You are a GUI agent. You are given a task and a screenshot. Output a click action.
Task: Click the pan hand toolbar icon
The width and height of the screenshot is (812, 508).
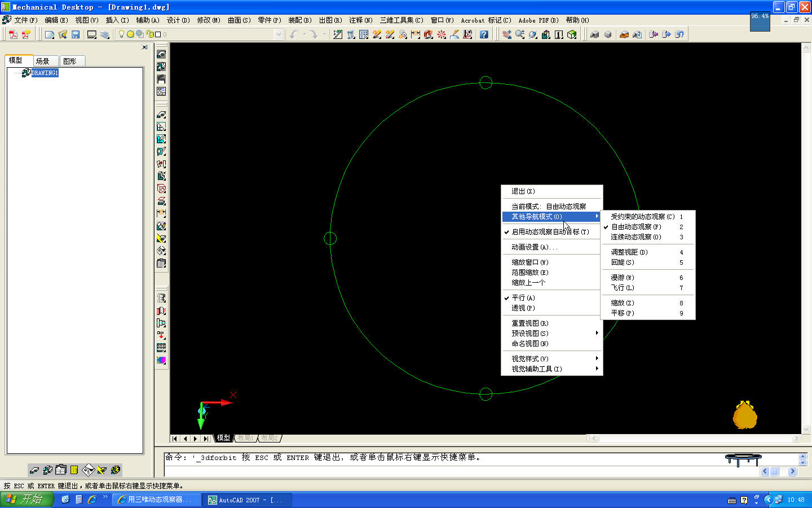[x=507, y=34]
